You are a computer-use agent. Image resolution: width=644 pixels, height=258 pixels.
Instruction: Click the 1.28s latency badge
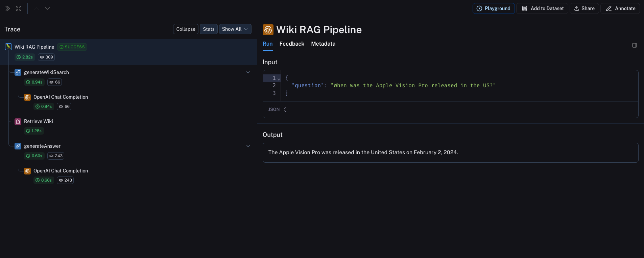pyautogui.click(x=34, y=131)
